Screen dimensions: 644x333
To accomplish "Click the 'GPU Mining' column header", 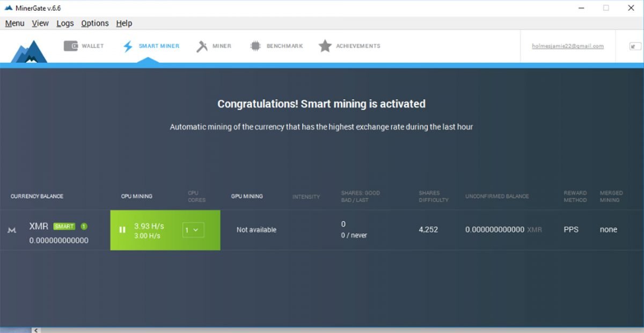I will (247, 197).
